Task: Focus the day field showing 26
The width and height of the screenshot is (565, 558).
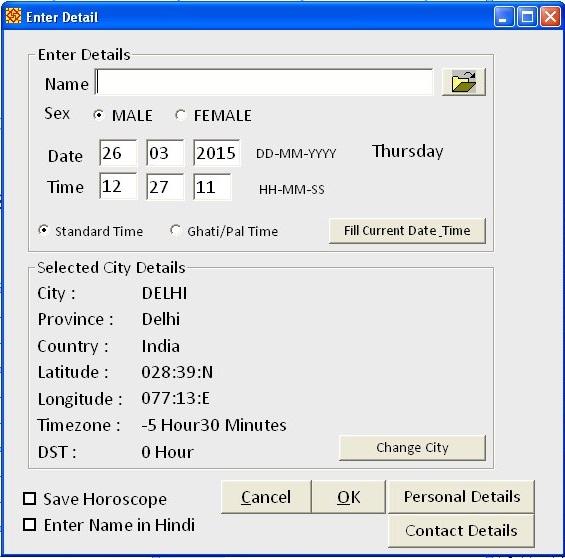Action: (x=118, y=153)
